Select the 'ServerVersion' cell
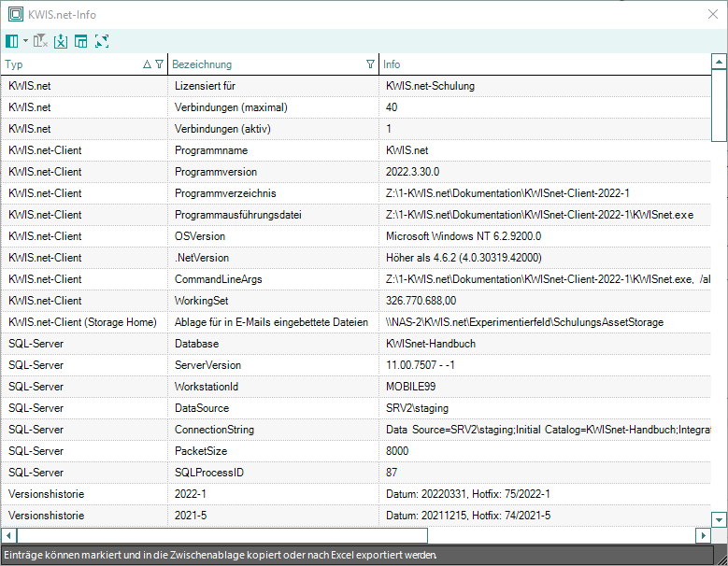Viewport: 728px width, 566px height. 273,364
